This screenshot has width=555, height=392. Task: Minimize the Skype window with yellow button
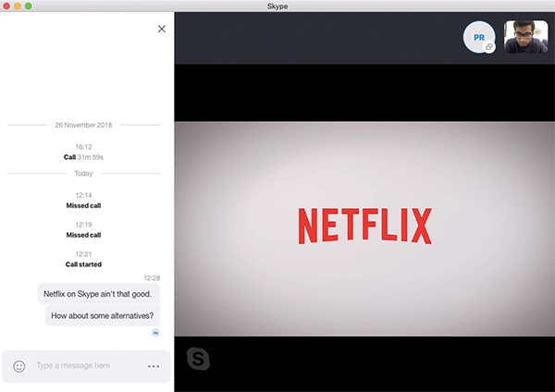click(17, 6)
